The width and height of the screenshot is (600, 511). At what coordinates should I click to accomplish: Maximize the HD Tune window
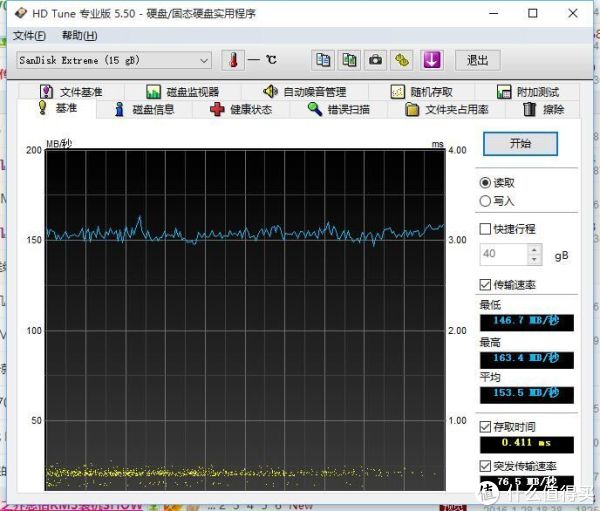533,13
